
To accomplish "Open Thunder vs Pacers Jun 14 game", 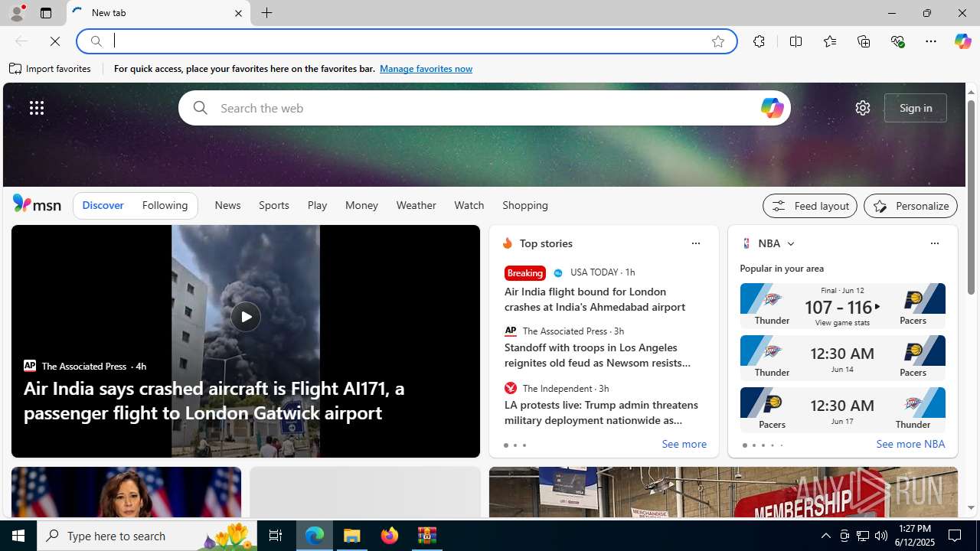I will (842, 357).
